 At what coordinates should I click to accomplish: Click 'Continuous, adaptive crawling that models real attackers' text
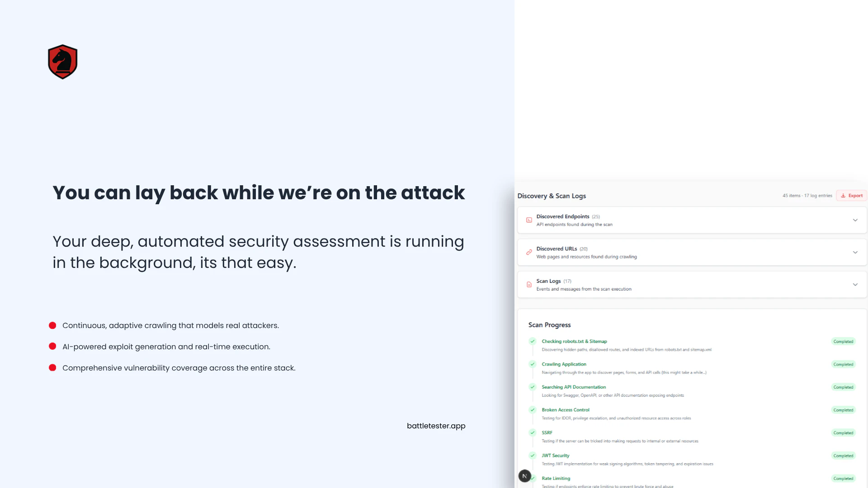(171, 326)
